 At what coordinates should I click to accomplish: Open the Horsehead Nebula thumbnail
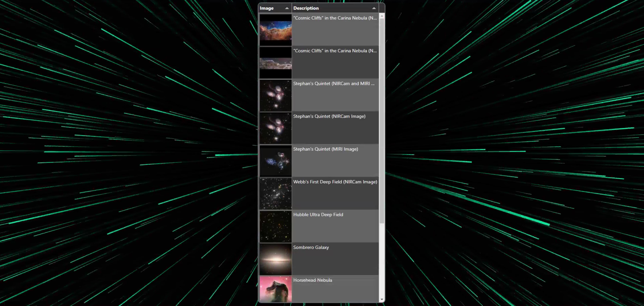pyautogui.click(x=276, y=289)
